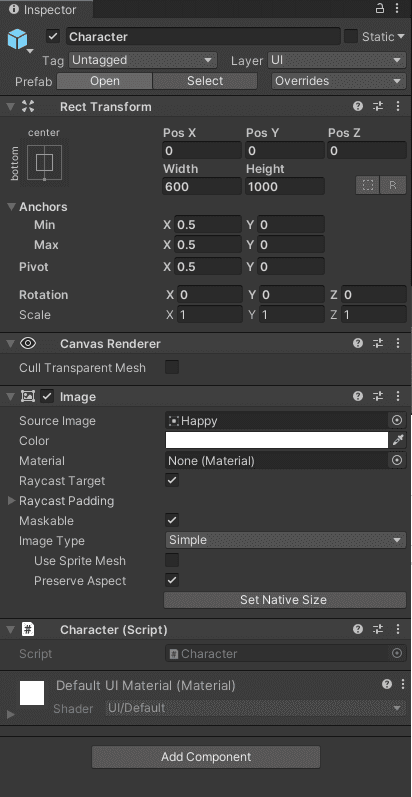Click the white Color swatch field
412x797 pixels.
coord(277,440)
